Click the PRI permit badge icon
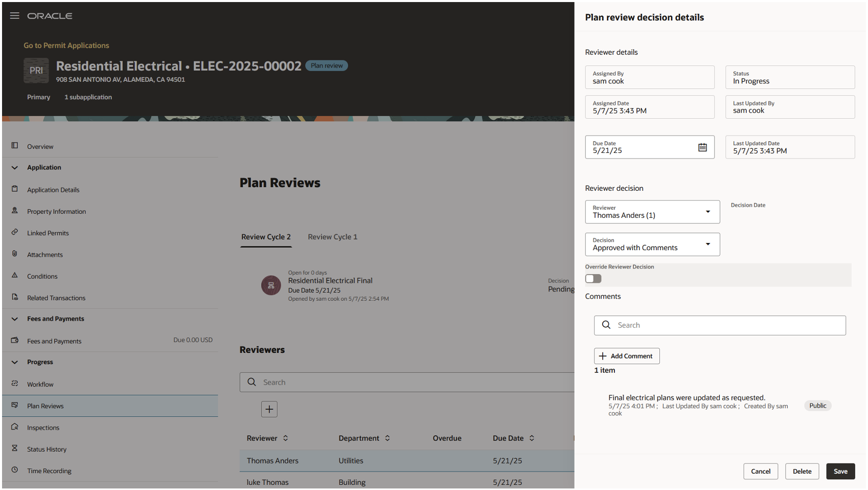Screen dimensions: 868x490 [36, 71]
